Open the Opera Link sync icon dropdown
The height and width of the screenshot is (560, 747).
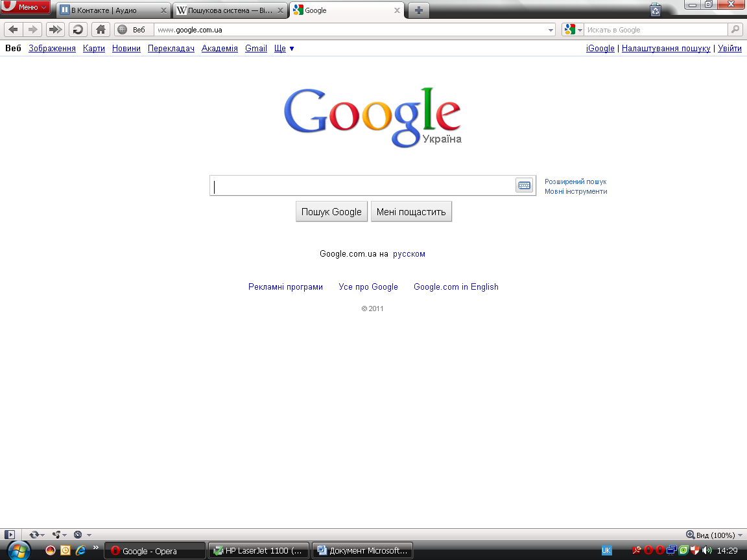(37, 535)
